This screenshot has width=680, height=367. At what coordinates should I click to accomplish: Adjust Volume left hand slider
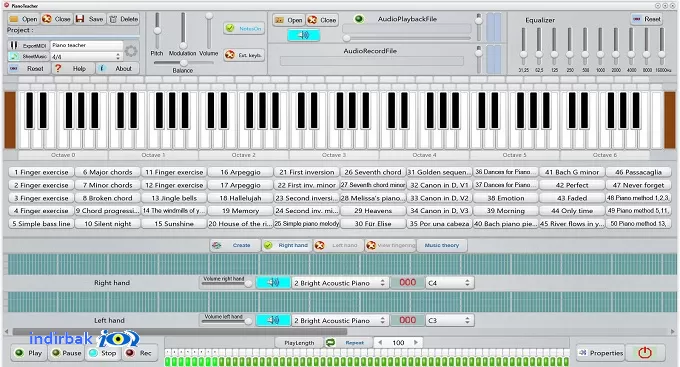227,321
